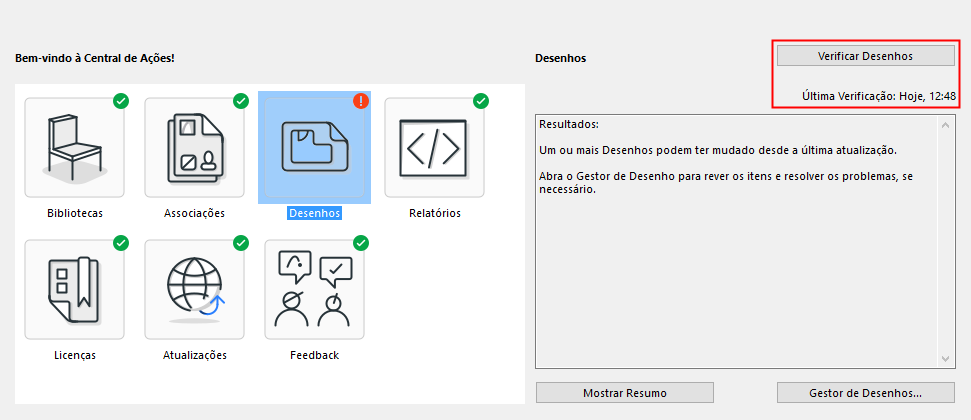Click green checkmark badge on Associações
Viewport: 971px width, 420px height.
pos(241,101)
